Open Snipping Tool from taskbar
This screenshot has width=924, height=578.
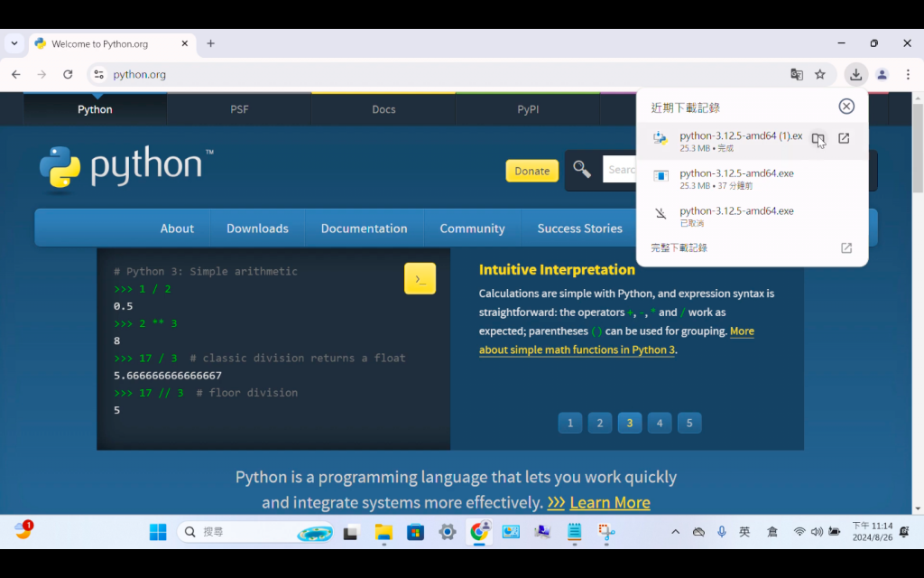(x=606, y=532)
